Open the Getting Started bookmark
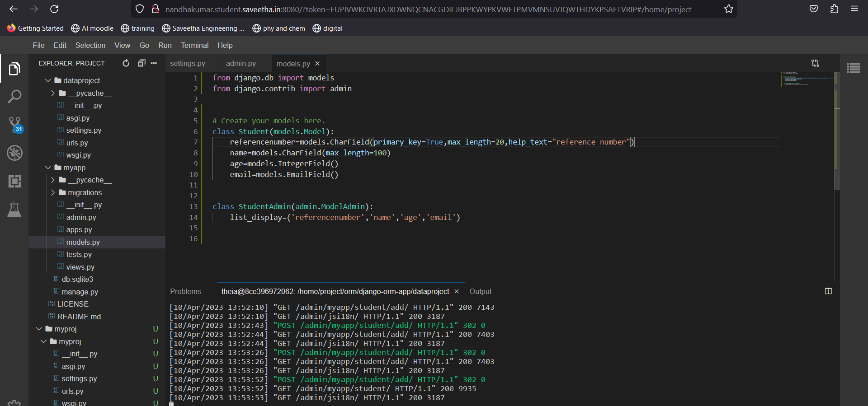 [35, 28]
